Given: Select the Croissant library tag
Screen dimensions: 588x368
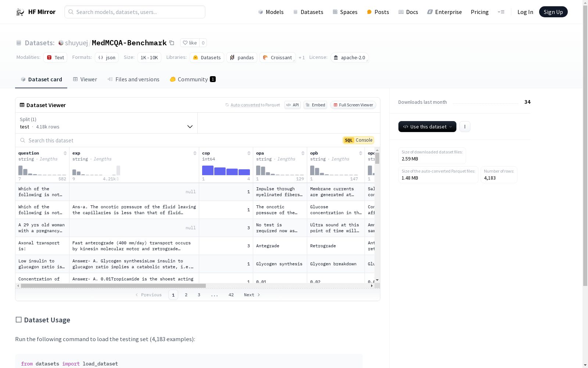Looking at the screenshot, I should pos(277,58).
